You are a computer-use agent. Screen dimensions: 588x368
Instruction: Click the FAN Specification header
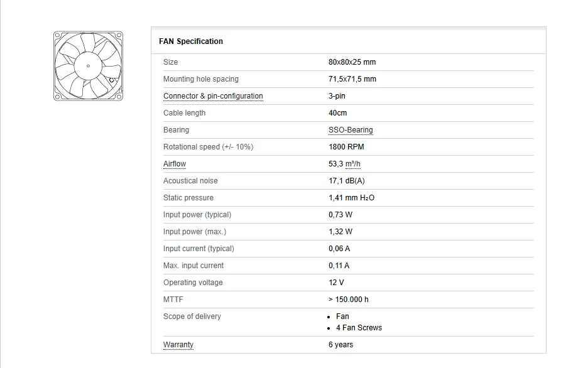pyautogui.click(x=191, y=41)
